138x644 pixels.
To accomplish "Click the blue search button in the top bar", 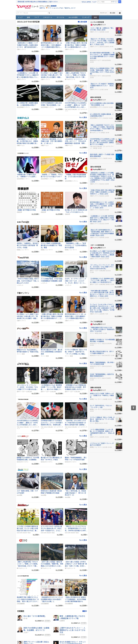I will (120, 2).
